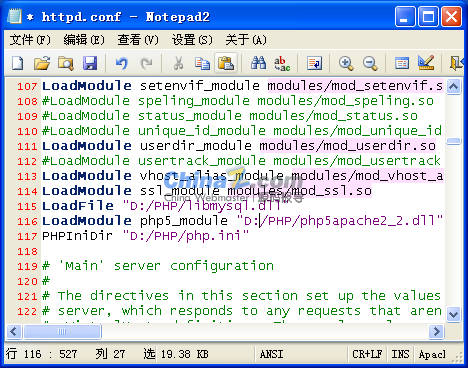Image resolution: width=468 pixels, height=368 pixels.
Task: Click the horizontal scrollbar right arrow
Action: click(436, 332)
